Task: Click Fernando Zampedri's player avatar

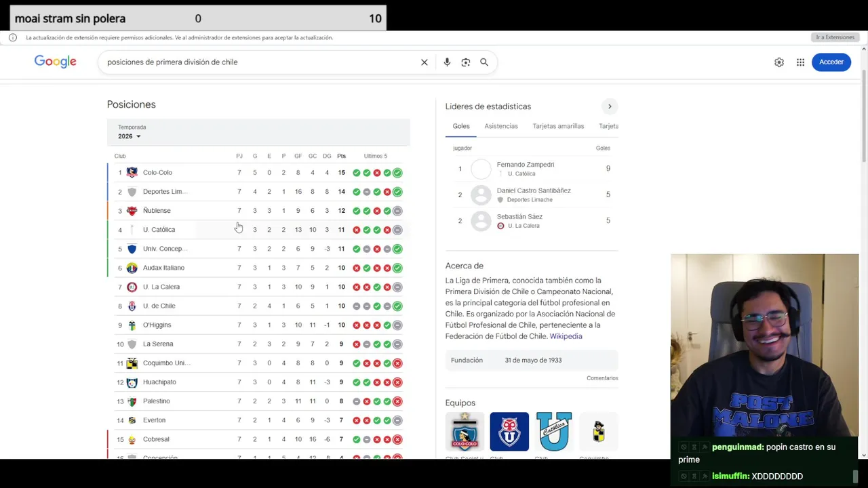Action: [x=481, y=169]
